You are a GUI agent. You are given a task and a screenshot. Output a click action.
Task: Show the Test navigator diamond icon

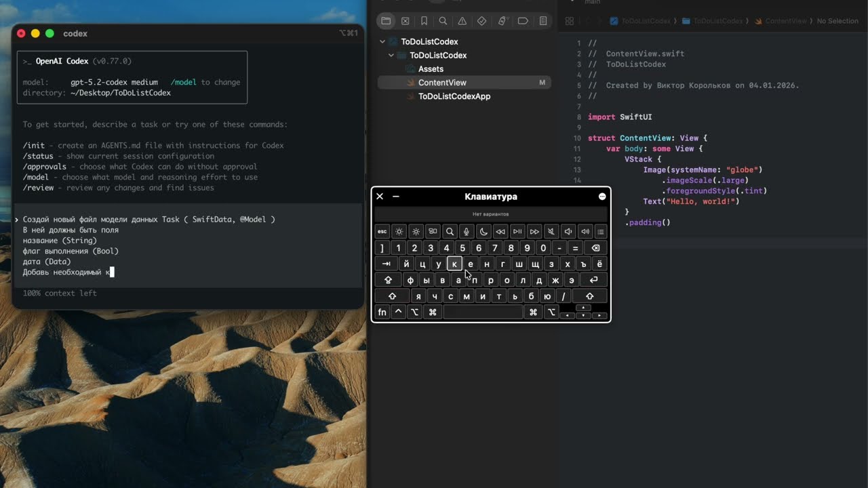click(x=482, y=21)
